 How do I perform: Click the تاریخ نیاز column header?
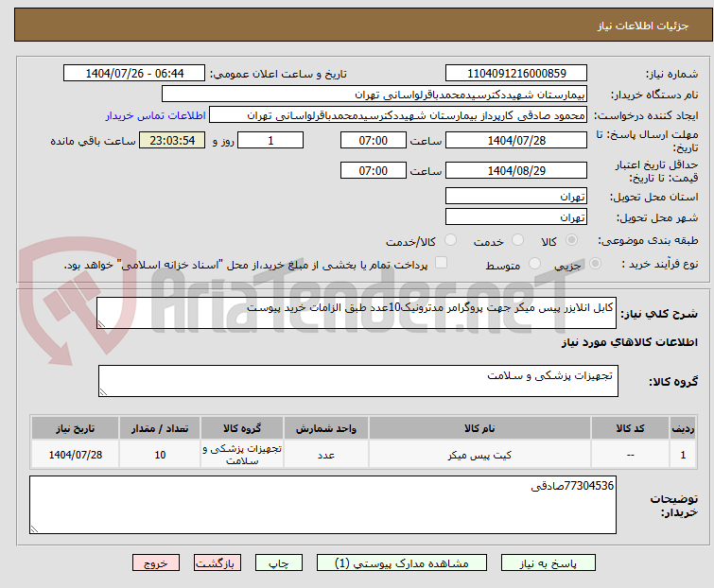coord(75,428)
